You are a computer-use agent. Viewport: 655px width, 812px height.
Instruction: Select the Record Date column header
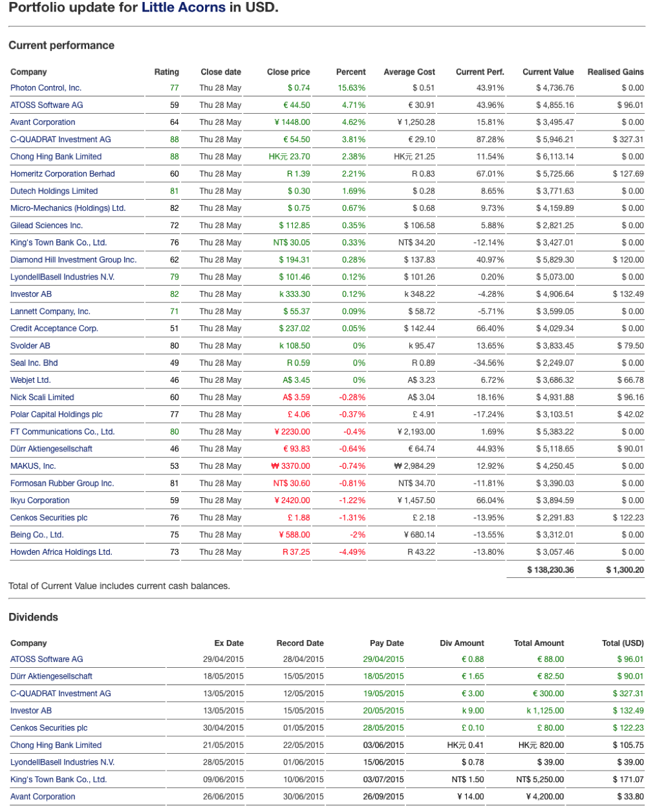click(x=300, y=643)
